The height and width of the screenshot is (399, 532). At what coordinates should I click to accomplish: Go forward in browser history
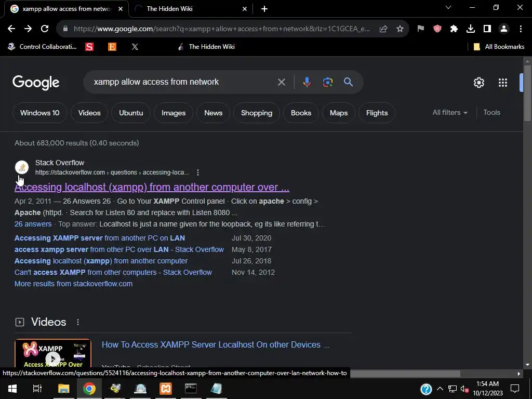pos(28,29)
